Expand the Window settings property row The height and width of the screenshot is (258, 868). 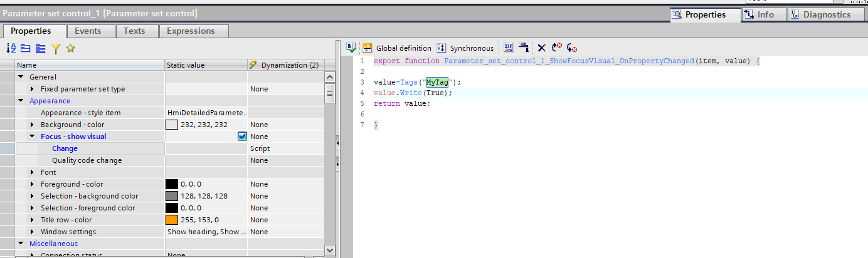(x=33, y=232)
